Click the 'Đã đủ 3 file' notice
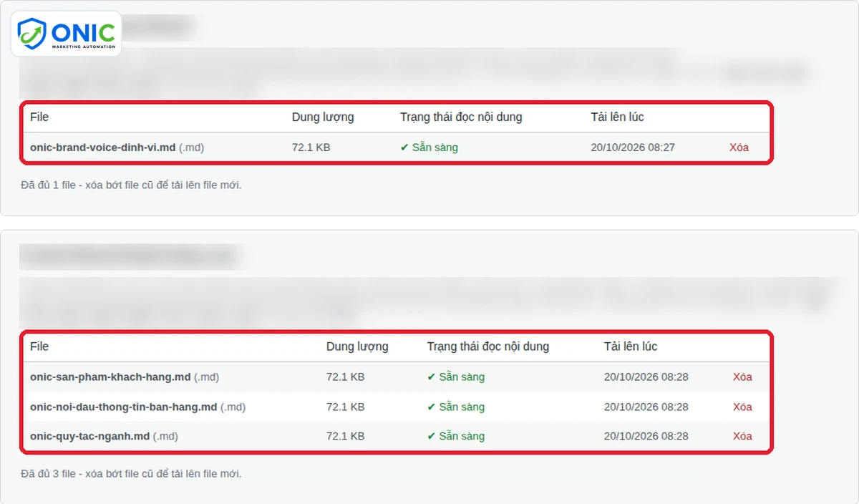 (x=131, y=474)
